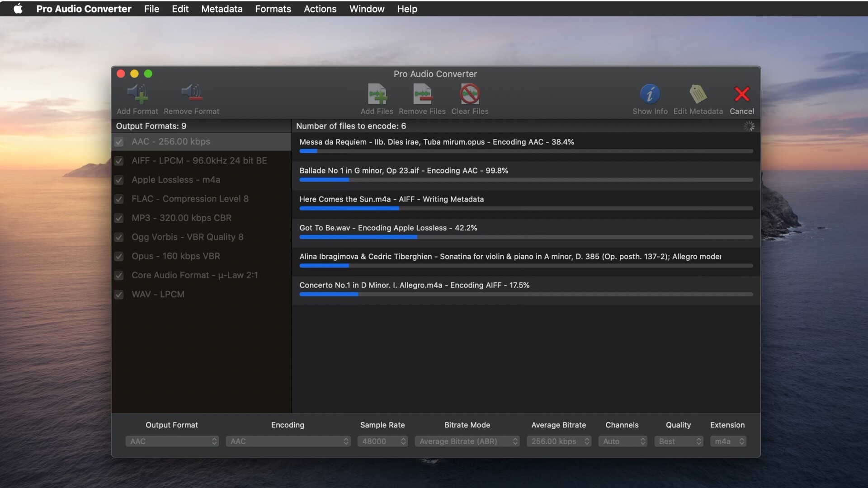Open the Actions menu
Viewport: 868px width, 488px height.
tap(320, 9)
